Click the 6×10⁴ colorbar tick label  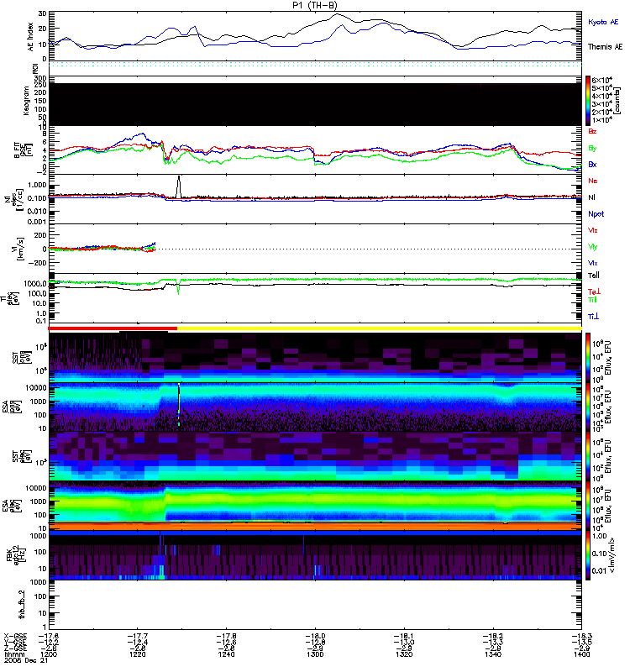[x=601, y=80]
